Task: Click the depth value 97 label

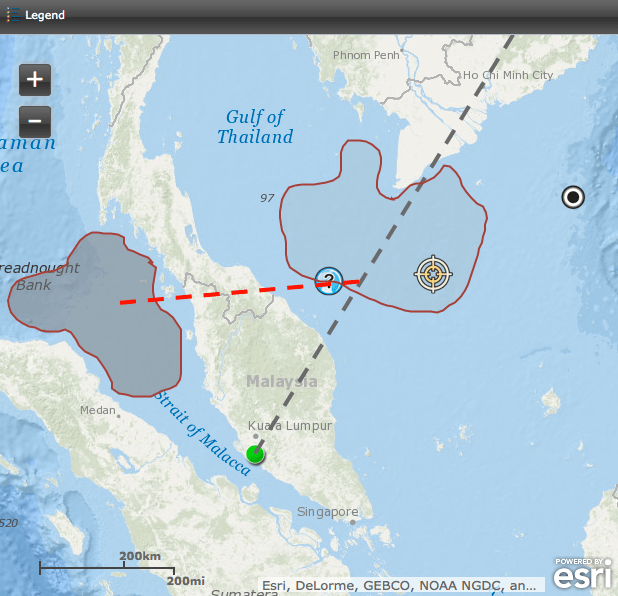Action: [267, 198]
